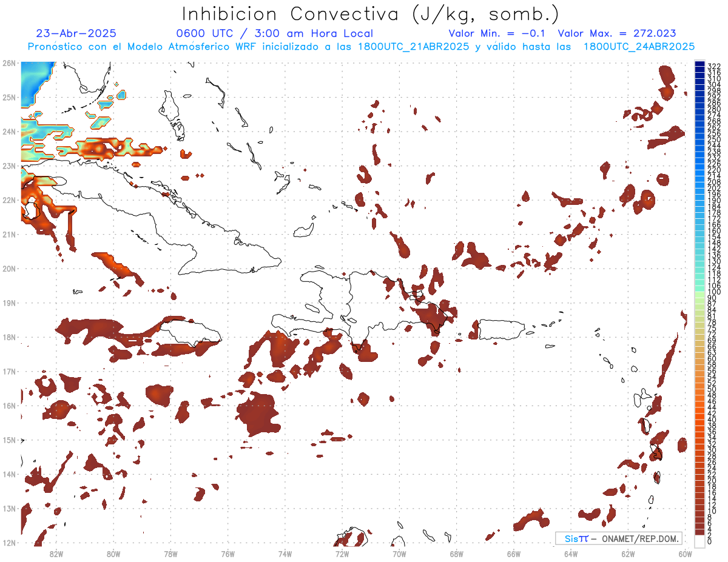This screenshot has width=728, height=562.
Task: Click the '19N' latitude label
Action: [x=9, y=303]
